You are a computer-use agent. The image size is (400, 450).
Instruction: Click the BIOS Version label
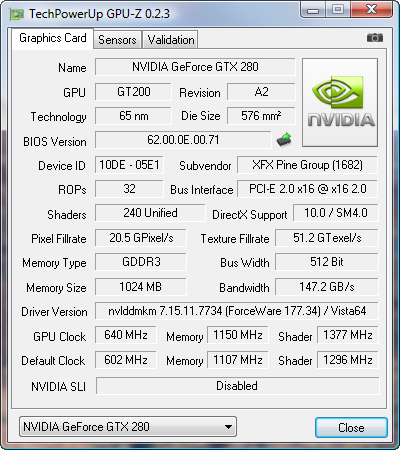tap(55, 142)
